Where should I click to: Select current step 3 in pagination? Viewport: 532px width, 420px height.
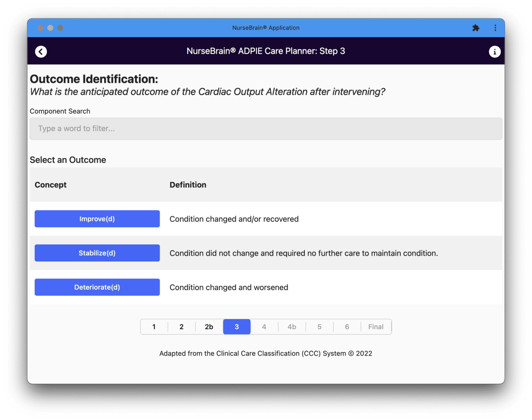pos(237,327)
